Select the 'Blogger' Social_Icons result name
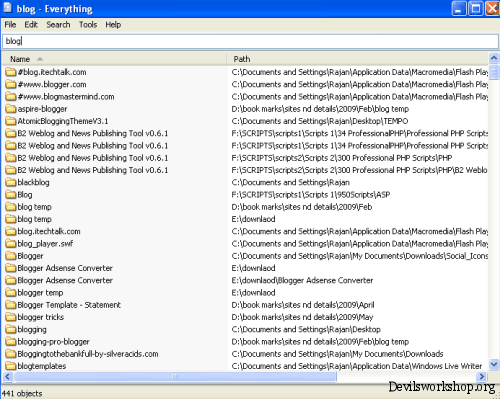The height and width of the screenshot is (399, 500). pos(30,256)
